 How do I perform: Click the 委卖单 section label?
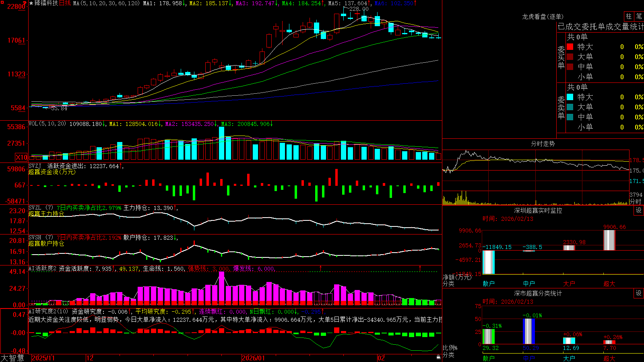(561, 108)
